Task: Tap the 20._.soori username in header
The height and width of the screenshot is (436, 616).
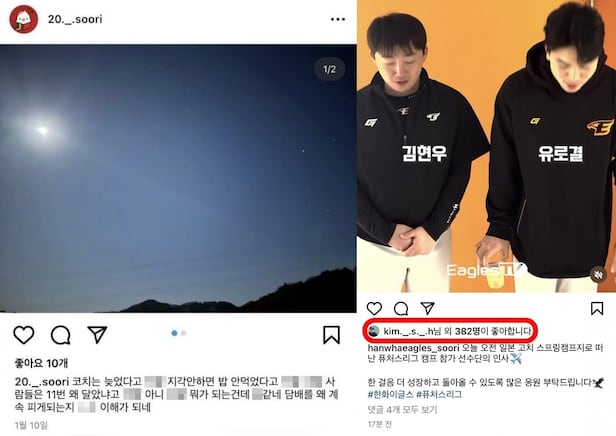Action: click(x=75, y=19)
